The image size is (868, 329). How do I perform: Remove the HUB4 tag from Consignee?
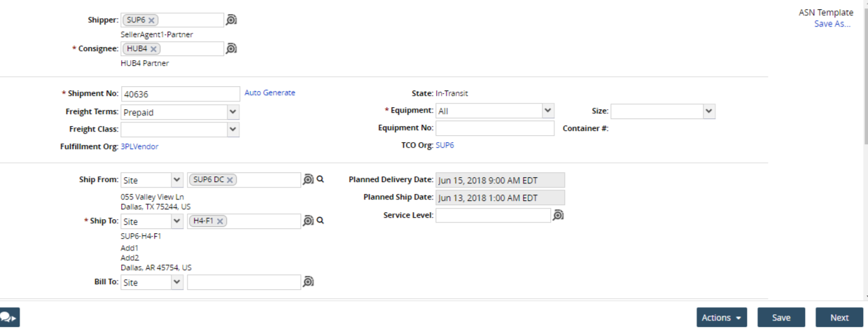point(153,49)
